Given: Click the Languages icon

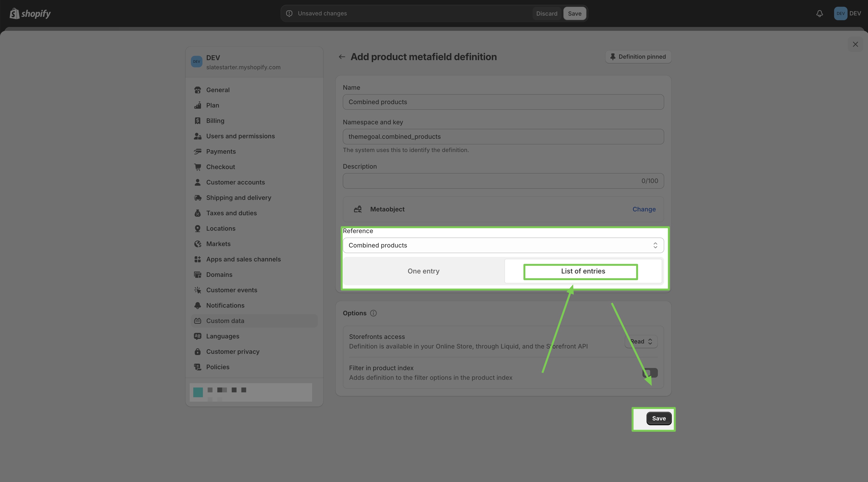Looking at the screenshot, I should coord(198,336).
